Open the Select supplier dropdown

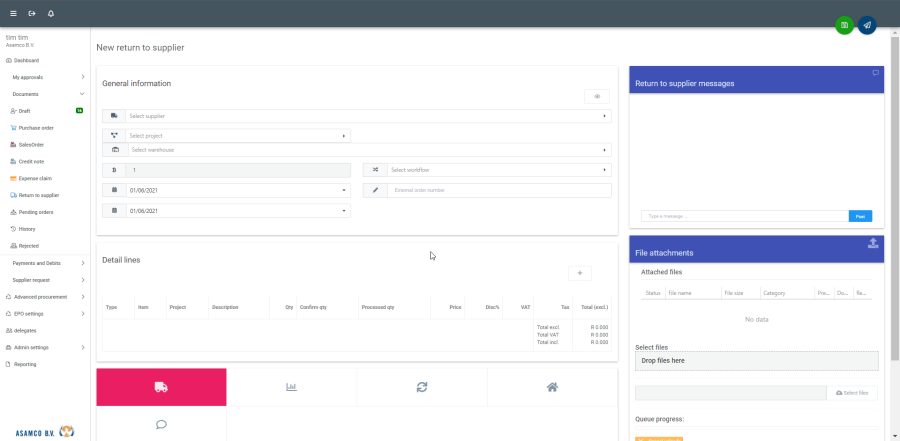pyautogui.click(x=368, y=116)
